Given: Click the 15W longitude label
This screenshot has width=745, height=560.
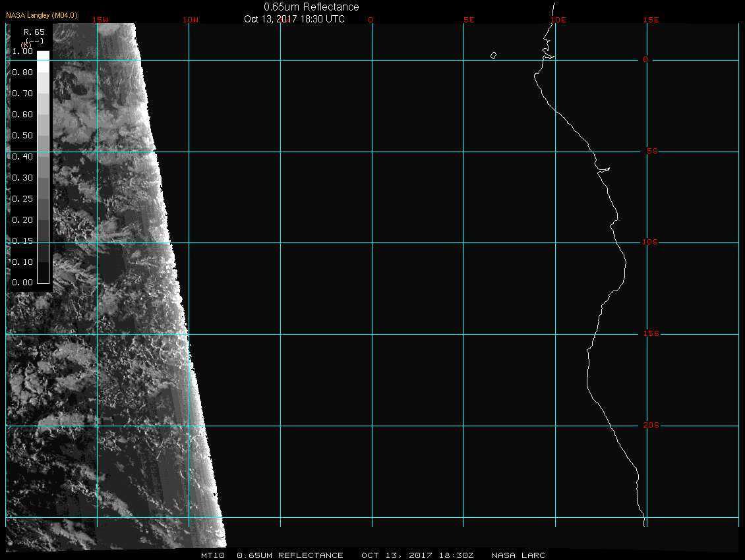Looking at the screenshot, I should pyautogui.click(x=100, y=20).
